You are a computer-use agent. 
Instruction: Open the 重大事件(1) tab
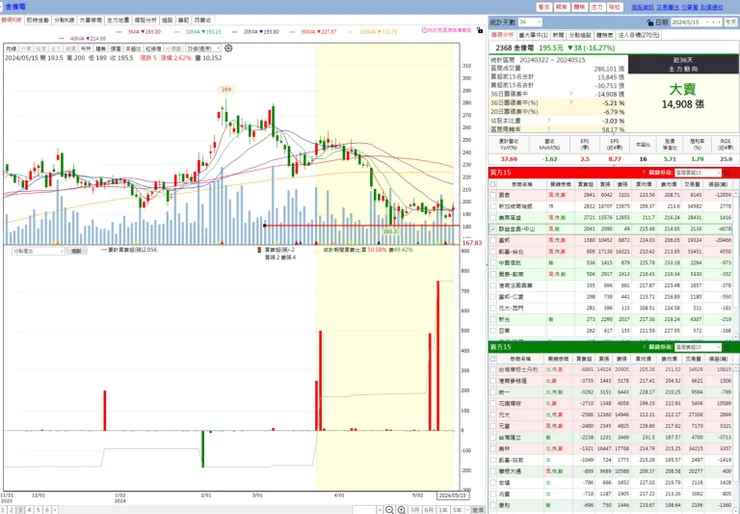click(x=533, y=35)
